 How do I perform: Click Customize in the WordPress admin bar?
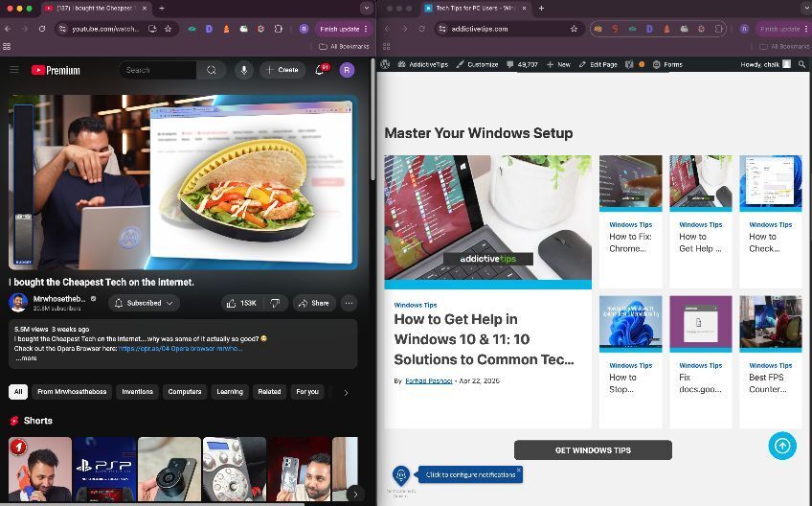477,64
